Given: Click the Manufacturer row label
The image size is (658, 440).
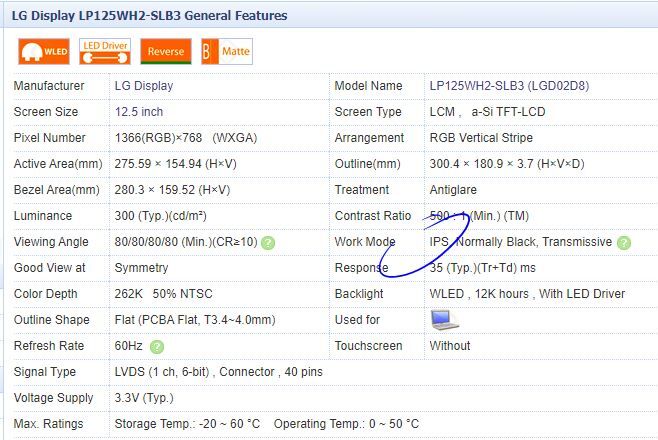Looking at the screenshot, I should 49,86.
